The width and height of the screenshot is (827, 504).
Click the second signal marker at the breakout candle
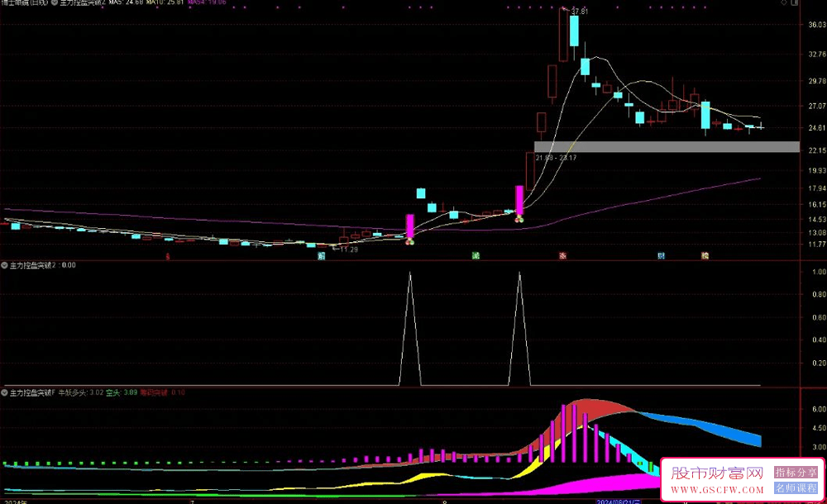point(519,218)
